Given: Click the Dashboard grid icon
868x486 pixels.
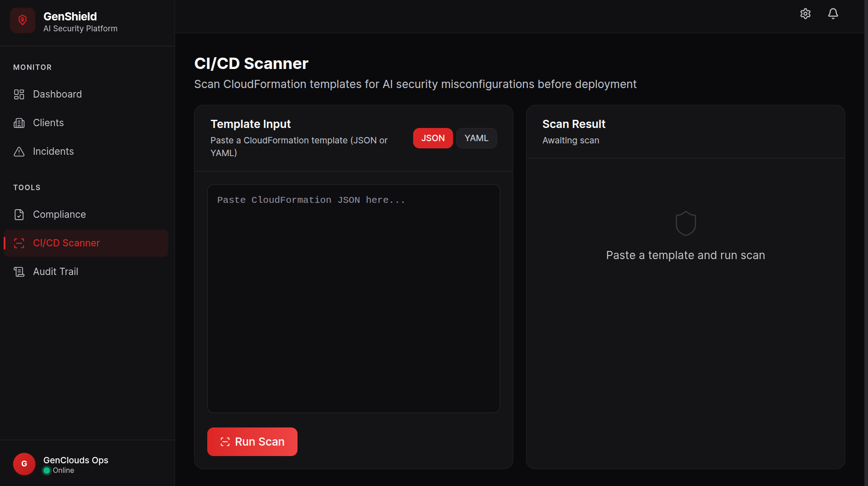Looking at the screenshot, I should point(19,94).
